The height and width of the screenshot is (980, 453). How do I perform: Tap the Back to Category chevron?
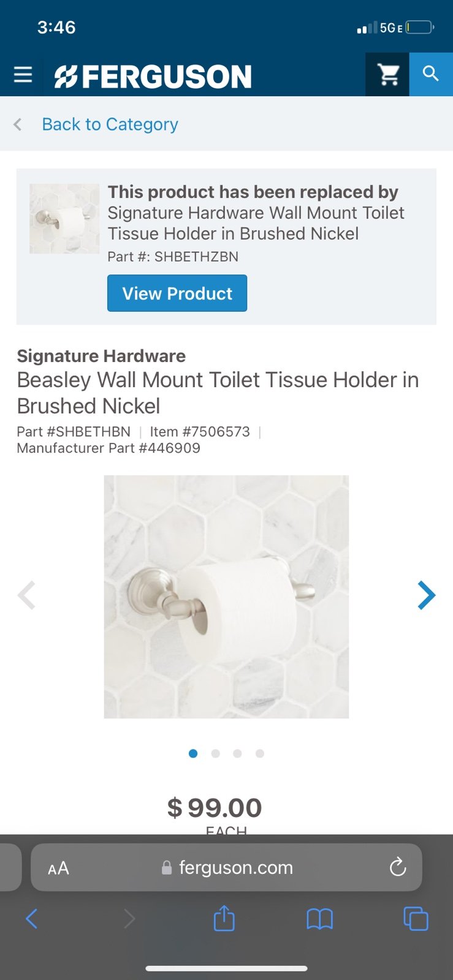(18, 124)
